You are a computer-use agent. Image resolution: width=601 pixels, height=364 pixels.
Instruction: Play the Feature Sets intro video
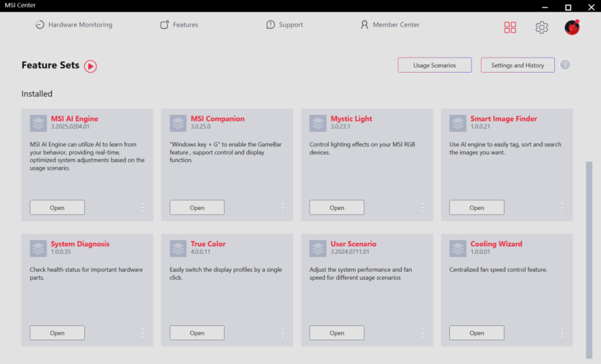click(91, 66)
